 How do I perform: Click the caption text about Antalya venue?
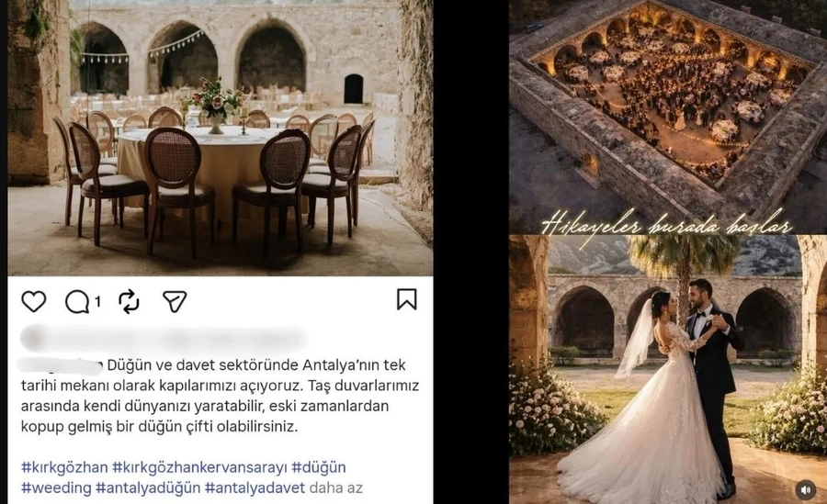[220, 396]
